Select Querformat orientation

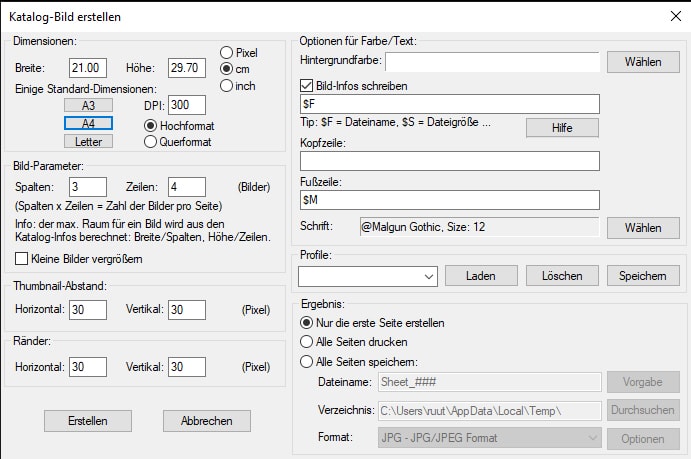coord(151,141)
